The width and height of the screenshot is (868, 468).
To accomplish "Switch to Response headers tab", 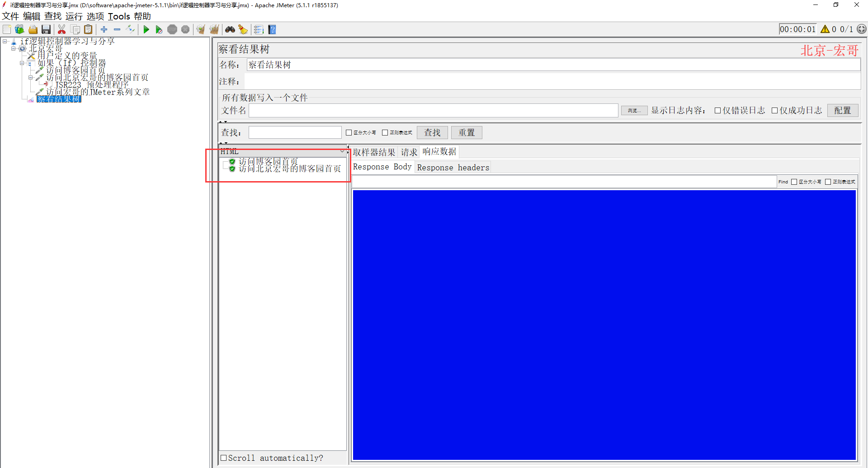I will pyautogui.click(x=453, y=168).
